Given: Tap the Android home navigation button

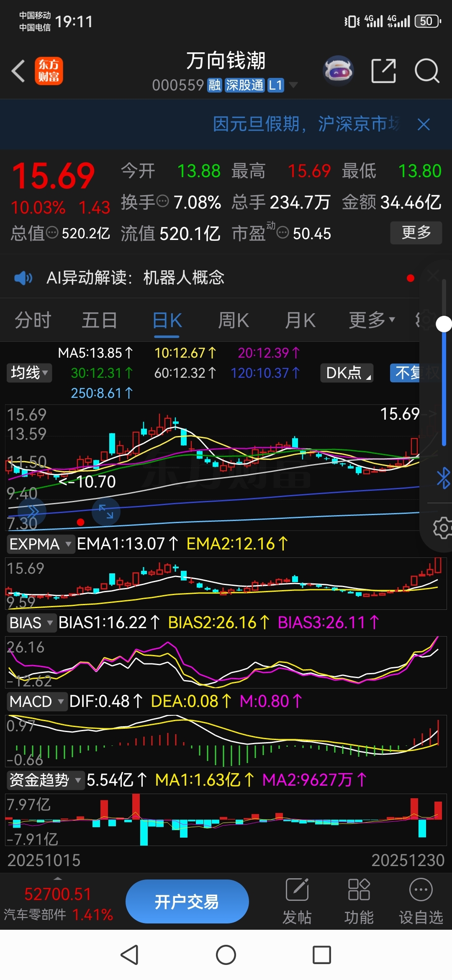Looking at the screenshot, I should coord(226,955).
